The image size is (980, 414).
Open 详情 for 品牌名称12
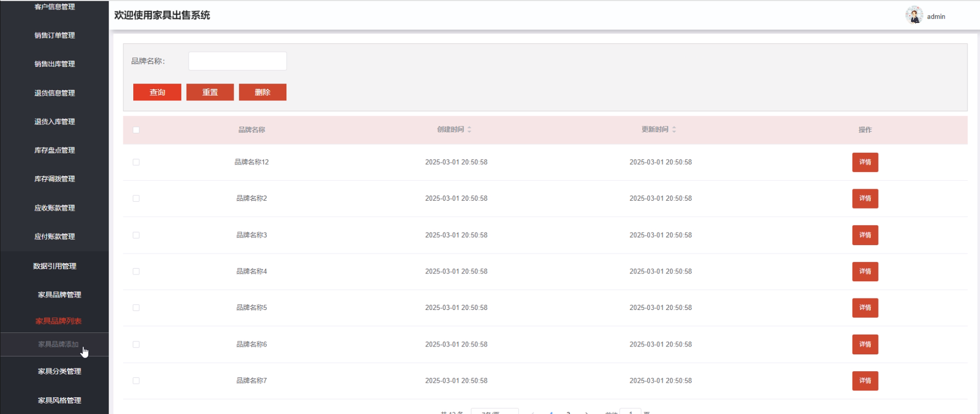(x=865, y=162)
